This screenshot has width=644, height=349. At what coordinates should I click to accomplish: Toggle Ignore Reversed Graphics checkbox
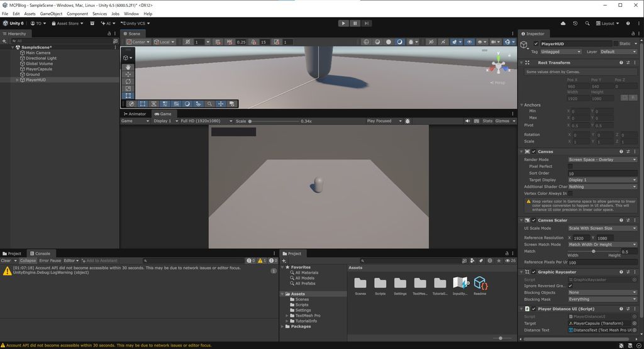(x=570, y=285)
